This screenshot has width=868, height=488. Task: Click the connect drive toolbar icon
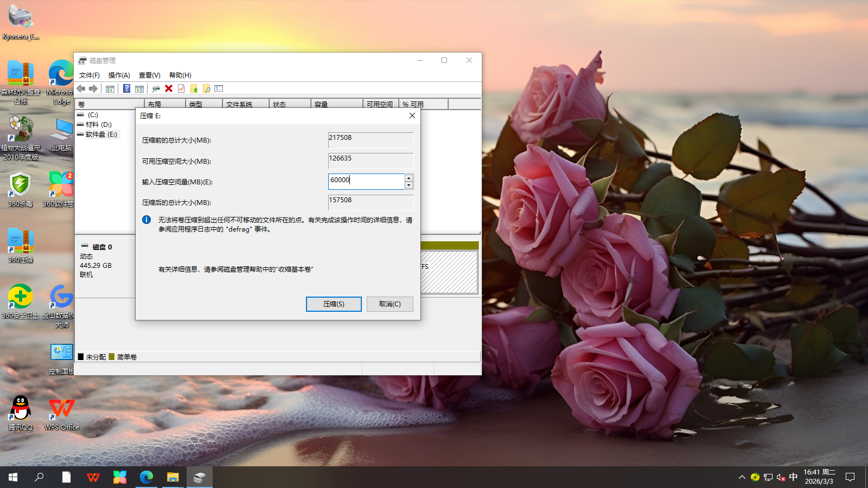click(x=156, y=88)
